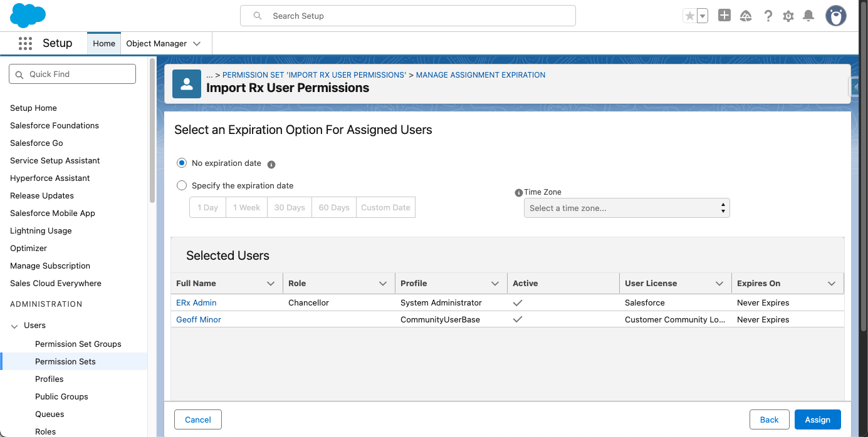Open the Notifications bell icon
This screenshot has width=868, height=437.
(808, 16)
